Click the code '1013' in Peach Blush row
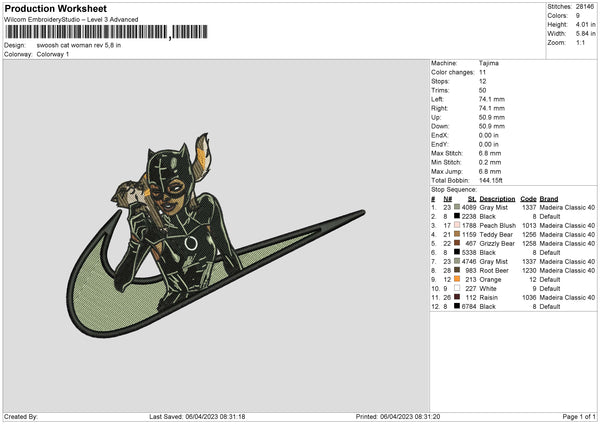The image size is (600, 424). coord(529,225)
